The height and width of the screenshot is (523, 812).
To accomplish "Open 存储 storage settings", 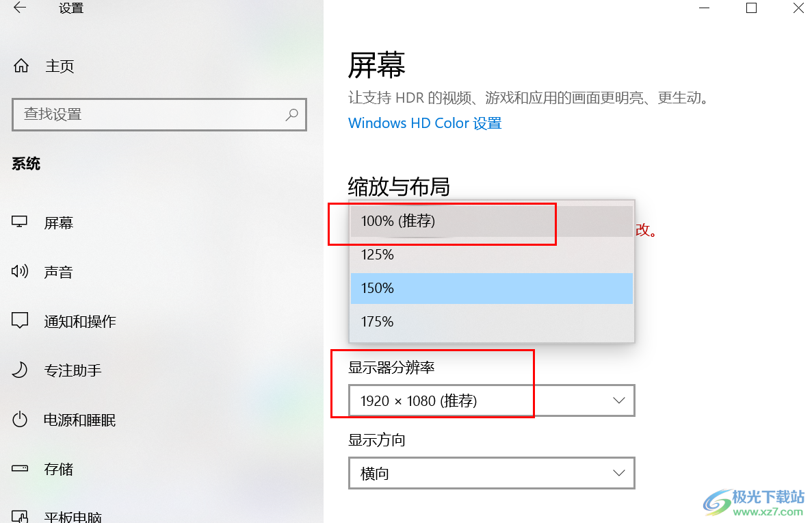I will coord(58,469).
